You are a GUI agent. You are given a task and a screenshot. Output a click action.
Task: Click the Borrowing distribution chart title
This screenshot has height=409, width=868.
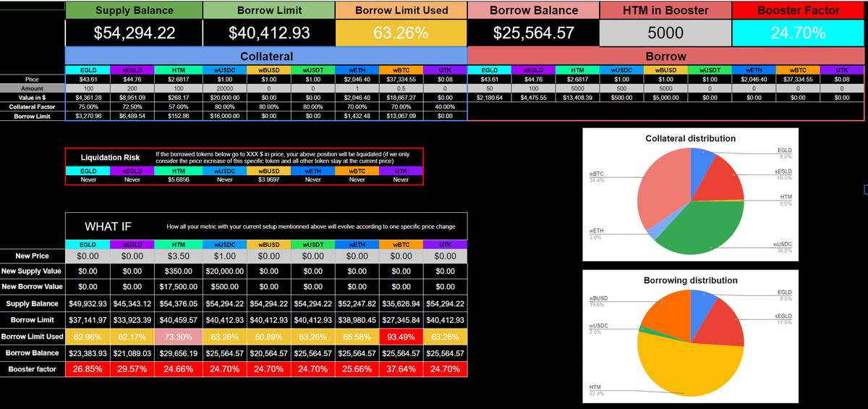coord(691,280)
